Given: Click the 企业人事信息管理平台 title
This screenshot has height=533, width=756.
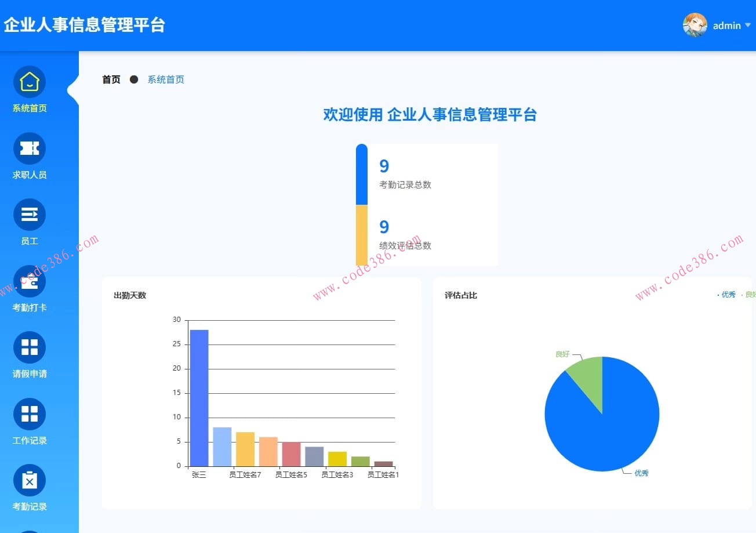Looking at the screenshot, I should (x=85, y=25).
